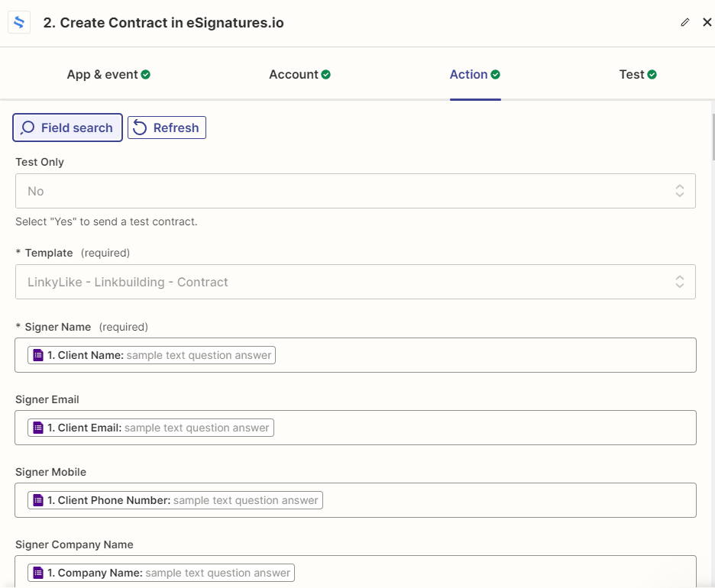This screenshot has height=588, width=715.
Task: Click the Signer Email input field
Action: click(x=355, y=428)
